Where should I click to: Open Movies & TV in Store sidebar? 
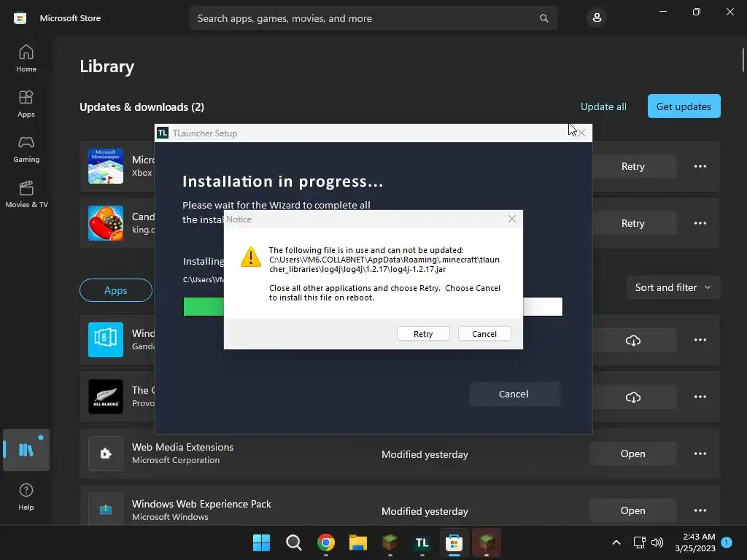(x=26, y=194)
